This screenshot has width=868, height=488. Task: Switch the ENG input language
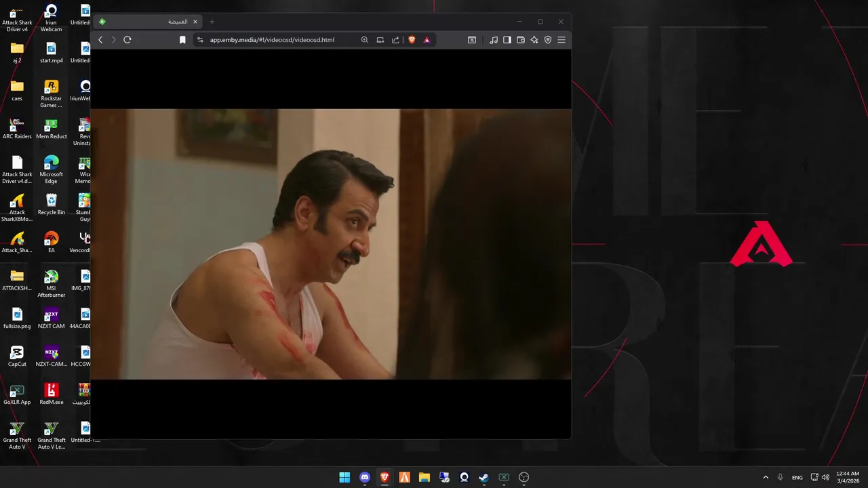[x=797, y=477]
